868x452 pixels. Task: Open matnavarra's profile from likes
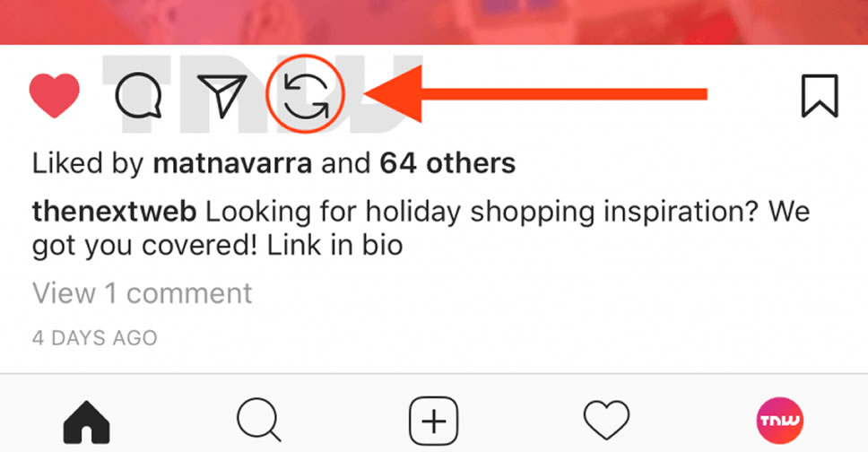(232, 163)
